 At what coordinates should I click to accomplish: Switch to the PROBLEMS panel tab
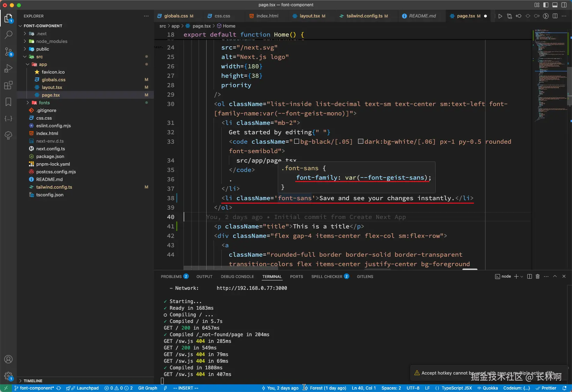(x=171, y=277)
